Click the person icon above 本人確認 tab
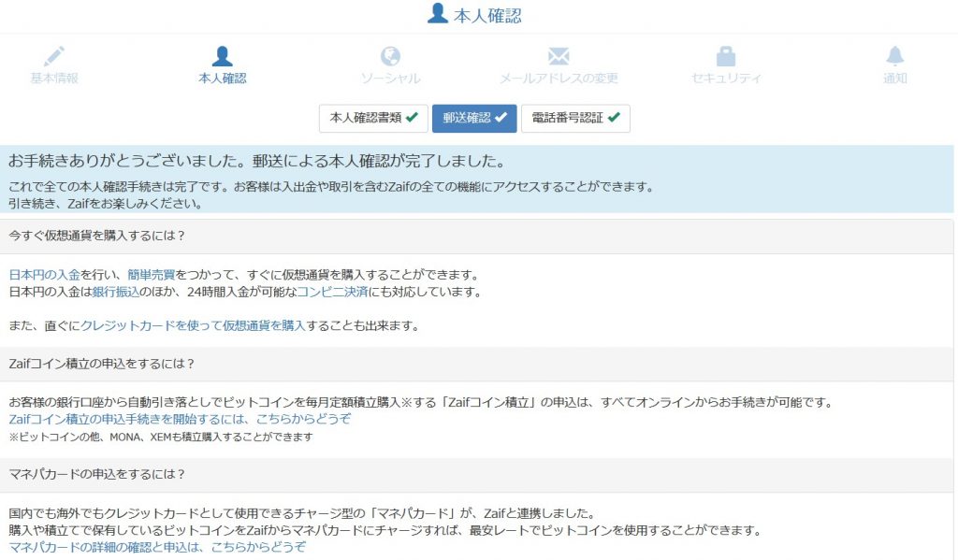Viewport: 958px width, 560px height. [x=222, y=56]
